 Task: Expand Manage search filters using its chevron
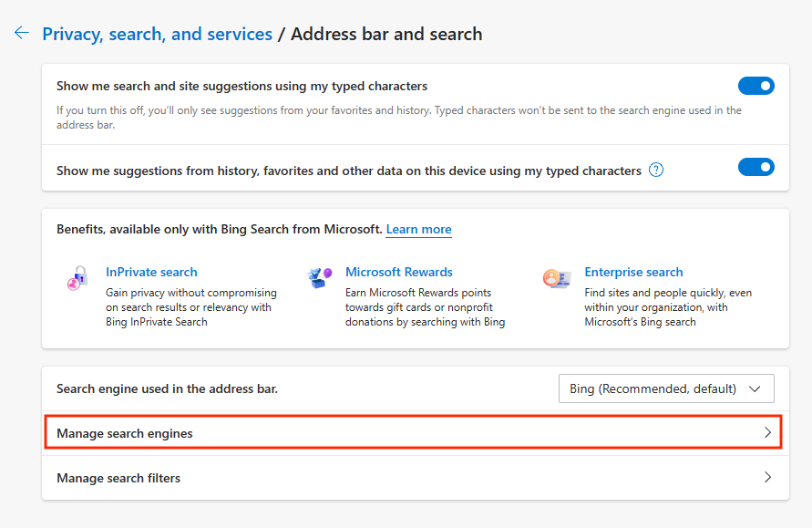click(767, 477)
